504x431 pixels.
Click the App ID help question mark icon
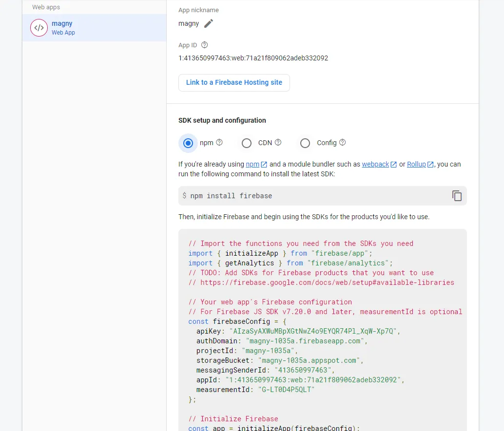click(x=205, y=45)
